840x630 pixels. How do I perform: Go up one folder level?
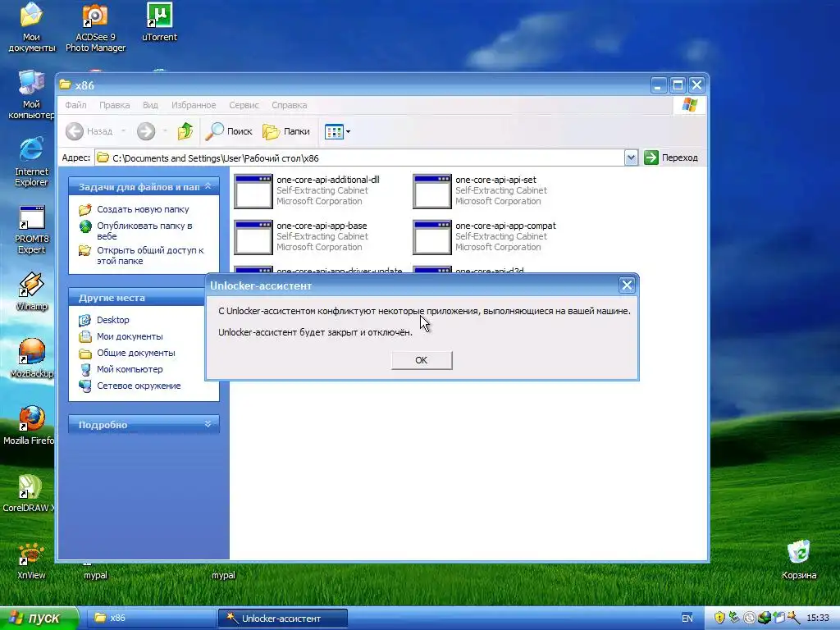(x=185, y=131)
